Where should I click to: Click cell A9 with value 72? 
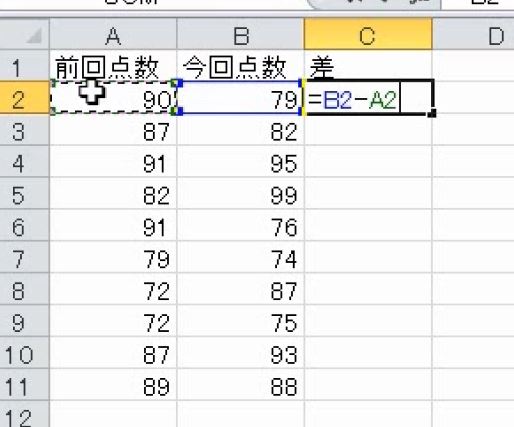(x=113, y=321)
